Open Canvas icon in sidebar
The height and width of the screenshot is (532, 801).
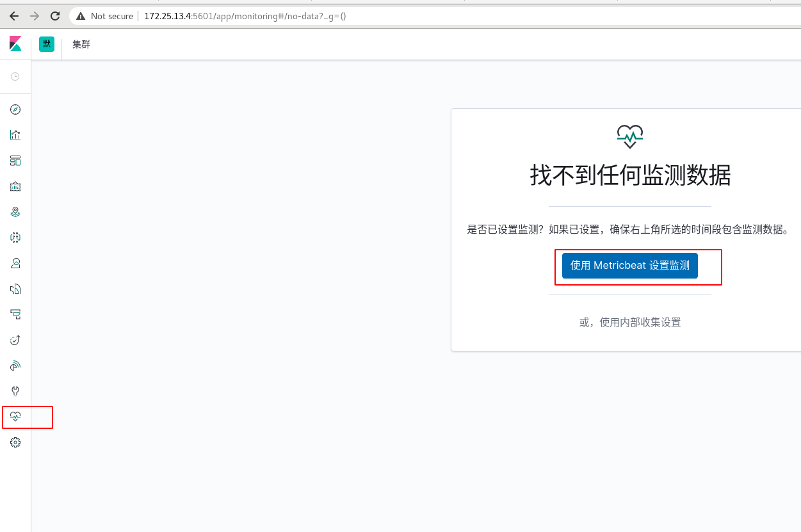[15, 186]
